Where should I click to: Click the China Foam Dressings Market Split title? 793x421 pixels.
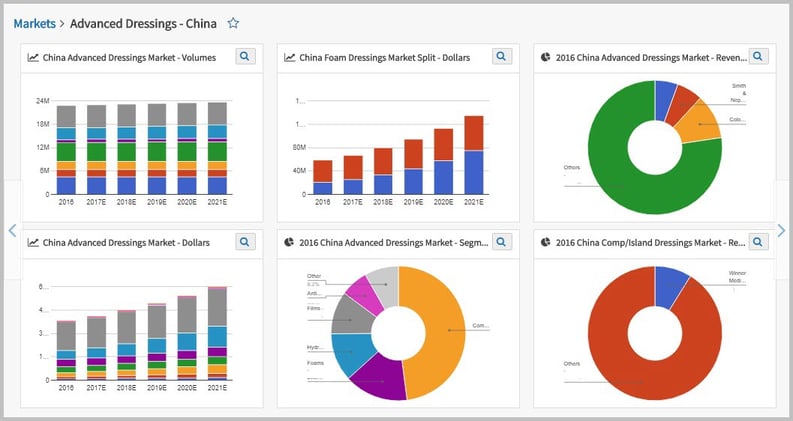coord(385,58)
